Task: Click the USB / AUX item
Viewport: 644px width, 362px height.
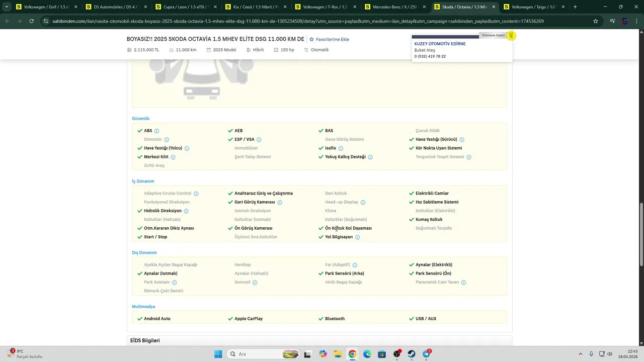Action: [426, 319]
